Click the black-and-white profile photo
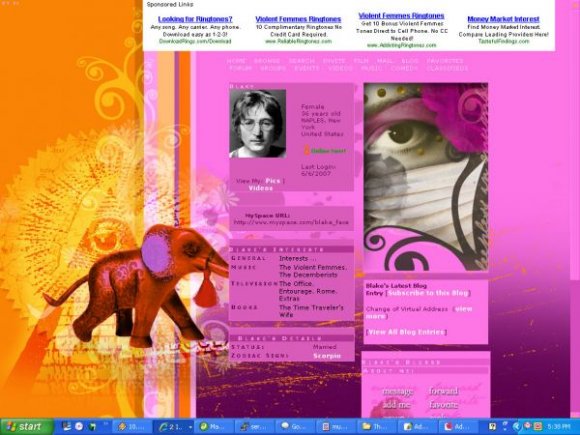 click(x=258, y=124)
